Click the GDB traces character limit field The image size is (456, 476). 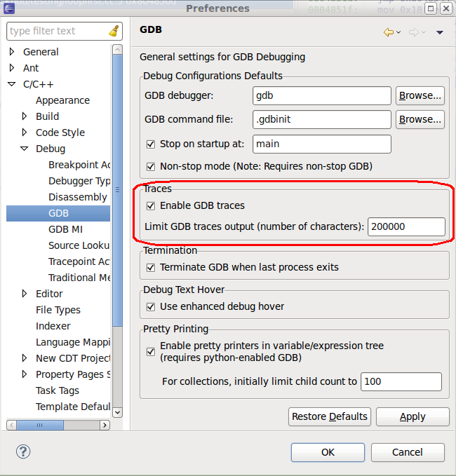click(406, 226)
